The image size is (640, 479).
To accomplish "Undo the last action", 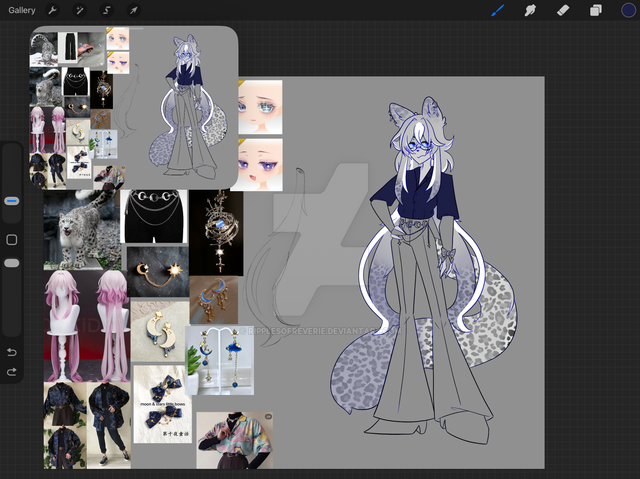I will (x=12, y=352).
